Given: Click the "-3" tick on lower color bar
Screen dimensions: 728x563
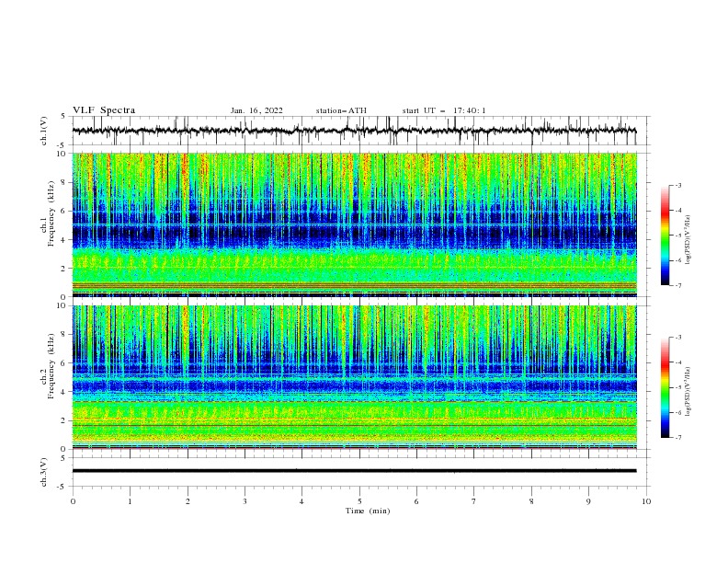Looking at the screenshot, I should (x=678, y=338).
